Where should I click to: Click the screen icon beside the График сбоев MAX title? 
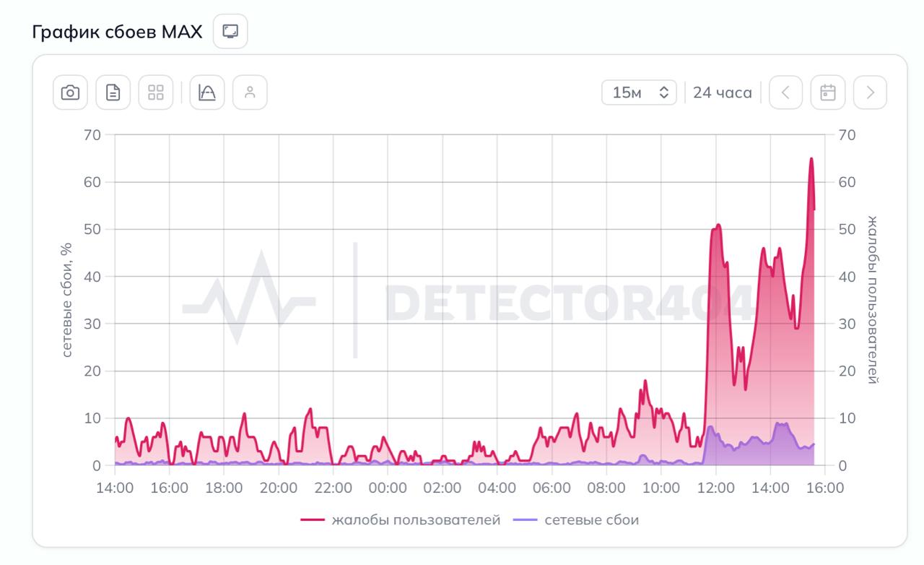(230, 32)
